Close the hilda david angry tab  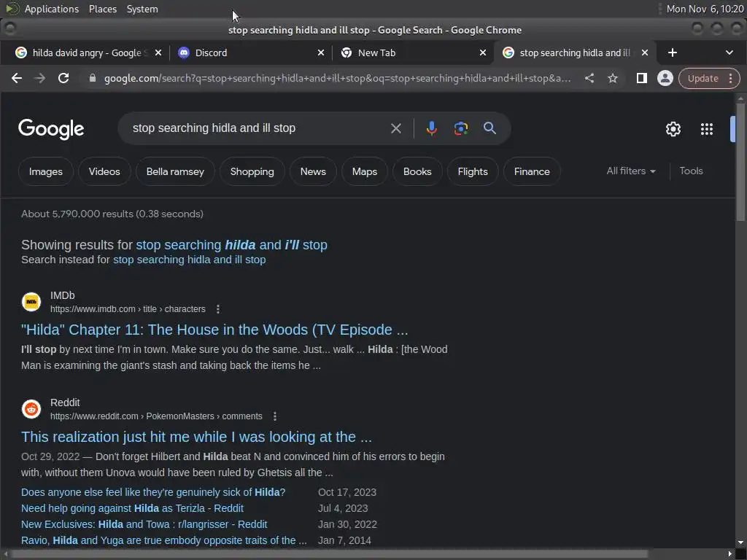158,52
